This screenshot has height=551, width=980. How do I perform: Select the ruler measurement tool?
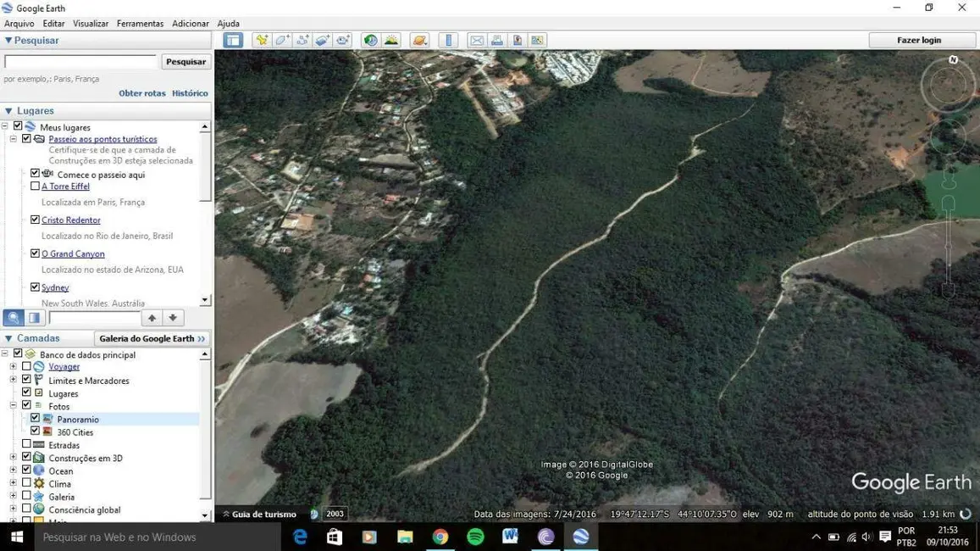pos(449,40)
